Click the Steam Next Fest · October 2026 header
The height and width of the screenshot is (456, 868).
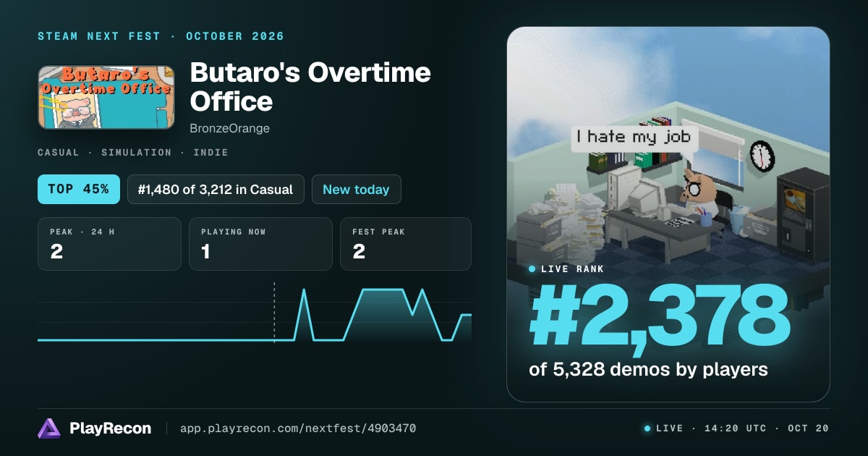click(x=161, y=36)
